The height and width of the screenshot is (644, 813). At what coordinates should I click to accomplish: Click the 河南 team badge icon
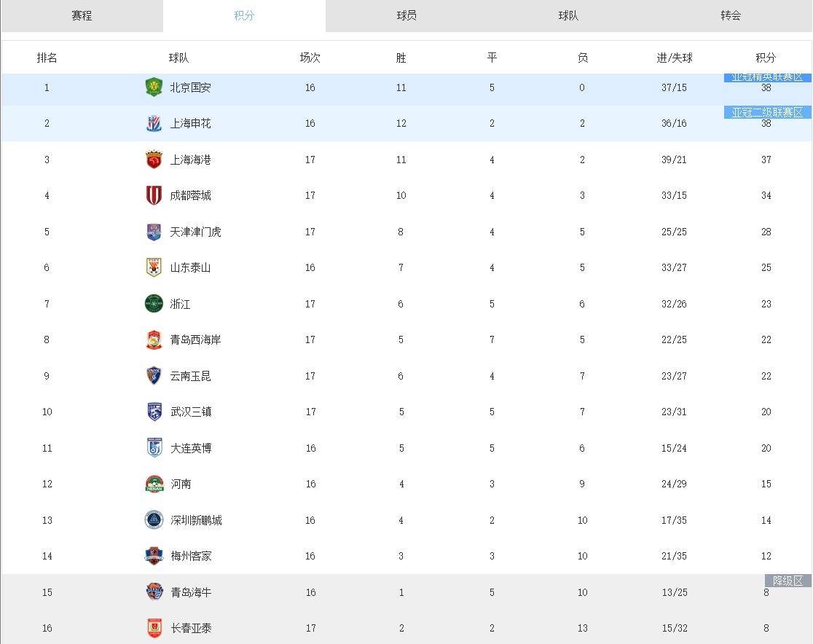coord(154,484)
